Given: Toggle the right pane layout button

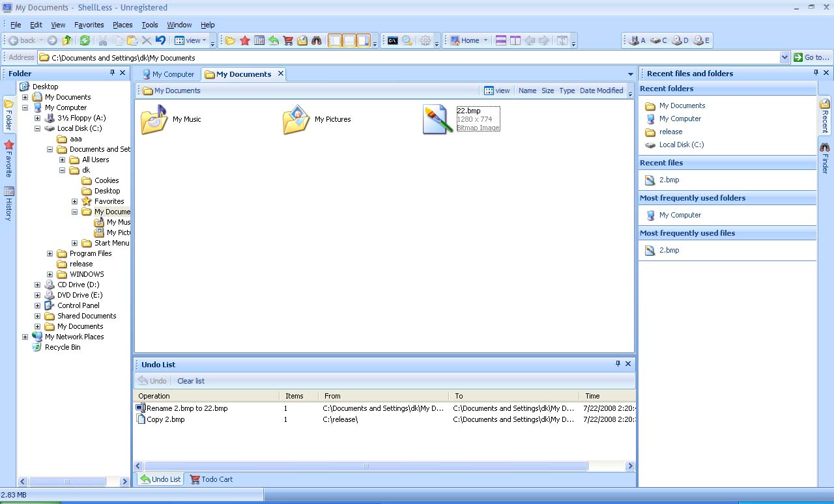Looking at the screenshot, I should (364, 40).
